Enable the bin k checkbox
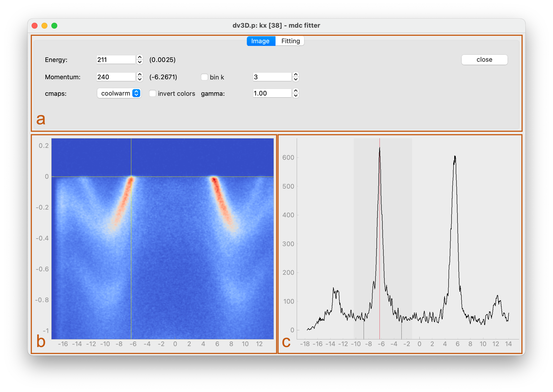553x392 pixels. [x=204, y=77]
